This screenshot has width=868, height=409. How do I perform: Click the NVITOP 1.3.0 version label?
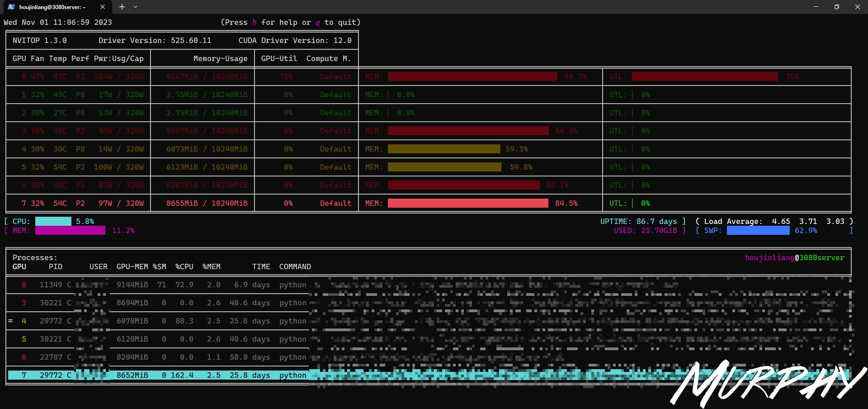point(40,40)
